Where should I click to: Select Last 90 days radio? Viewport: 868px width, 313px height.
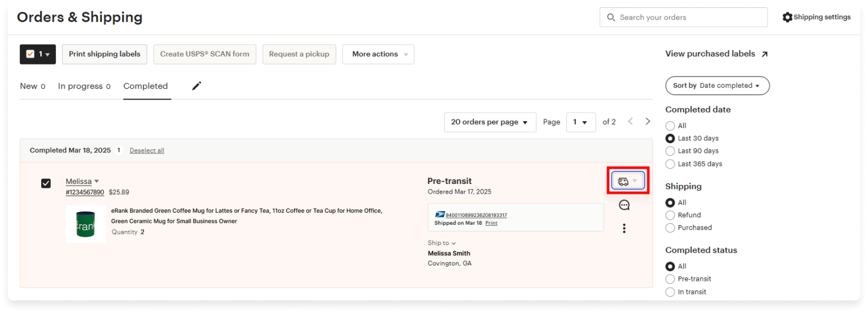[670, 151]
